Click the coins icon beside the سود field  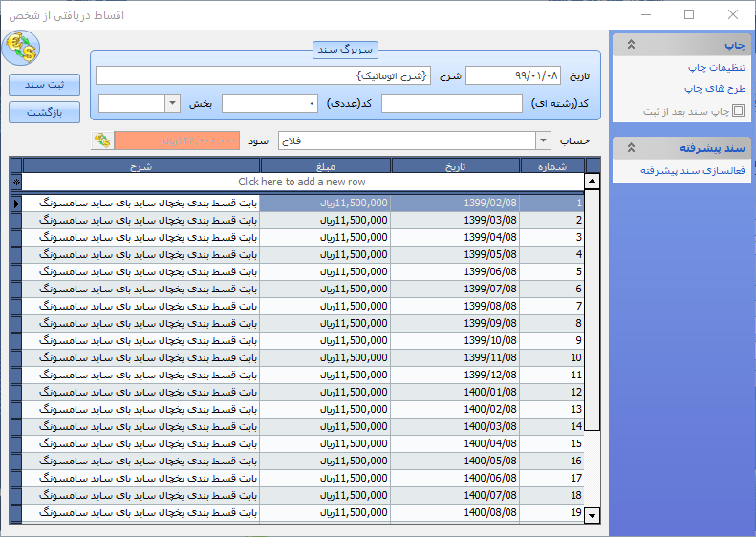pyautogui.click(x=102, y=140)
